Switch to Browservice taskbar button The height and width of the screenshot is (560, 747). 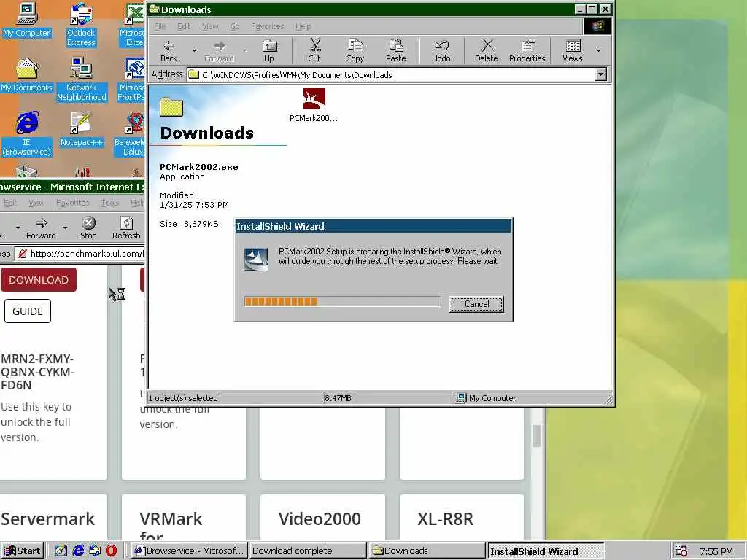pos(189,551)
